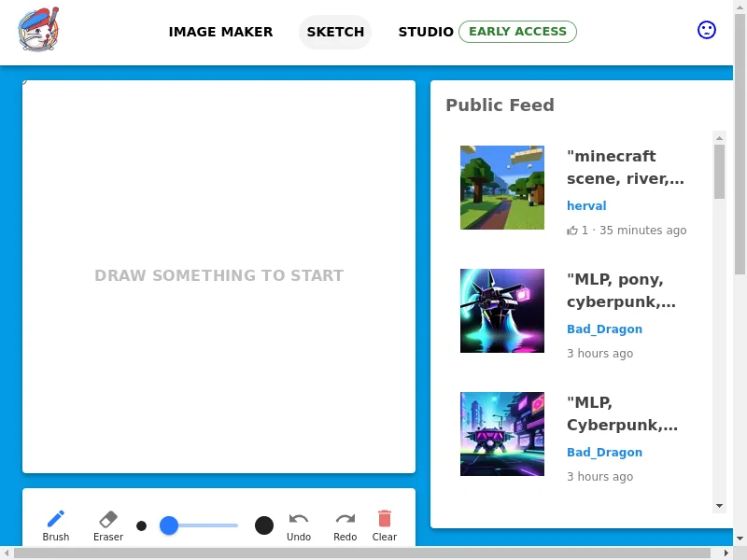The height and width of the screenshot is (560, 747).
Task: Switch to the Sketch tab
Action: click(x=335, y=32)
